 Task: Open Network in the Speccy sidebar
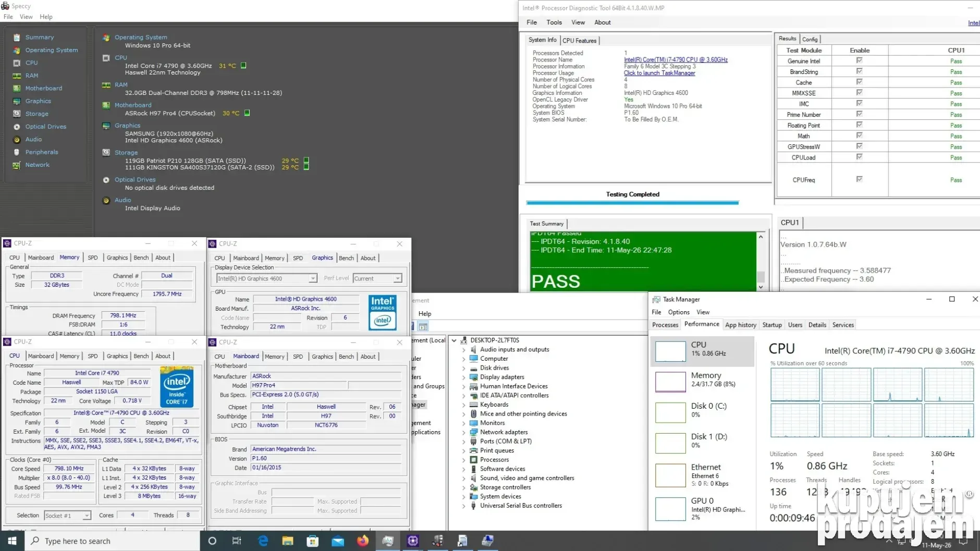click(38, 165)
